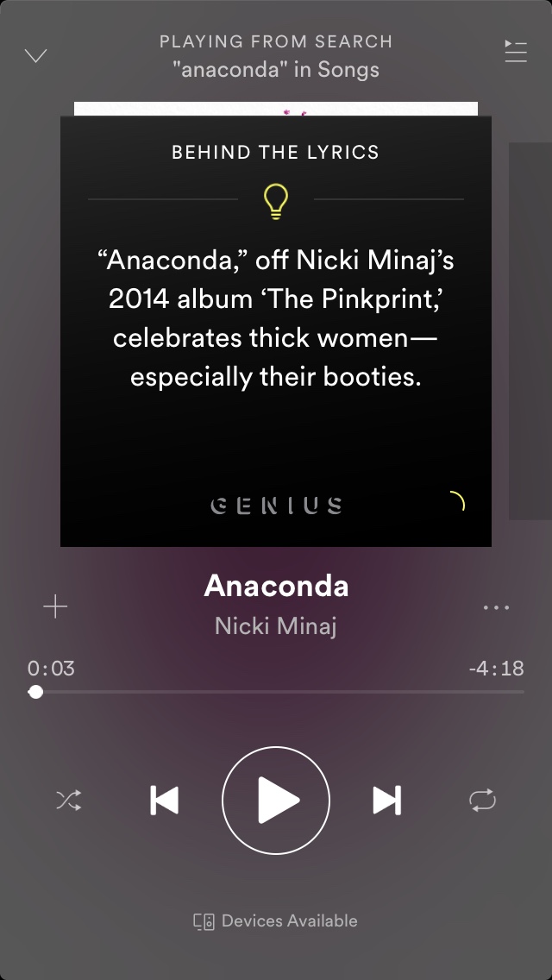
Task: Click the "anaconda" in Songs header
Action: click(x=276, y=69)
